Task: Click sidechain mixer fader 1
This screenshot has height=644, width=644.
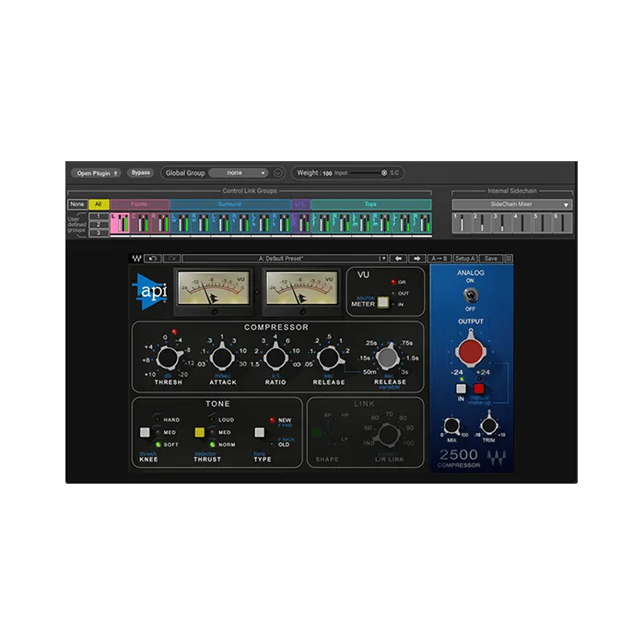Action: 463,223
